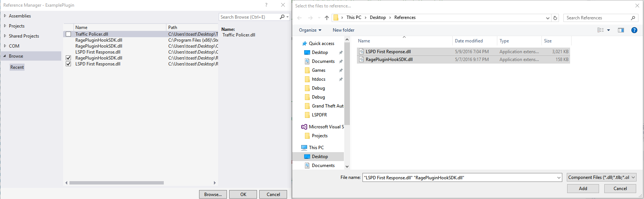Click Back arrow in file dialog
This screenshot has height=199, width=644.
(299, 18)
